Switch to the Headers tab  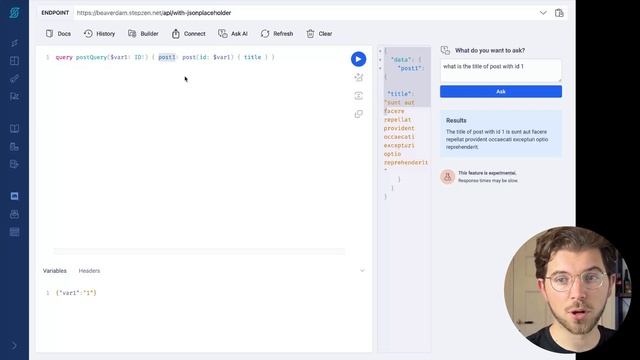pos(89,271)
